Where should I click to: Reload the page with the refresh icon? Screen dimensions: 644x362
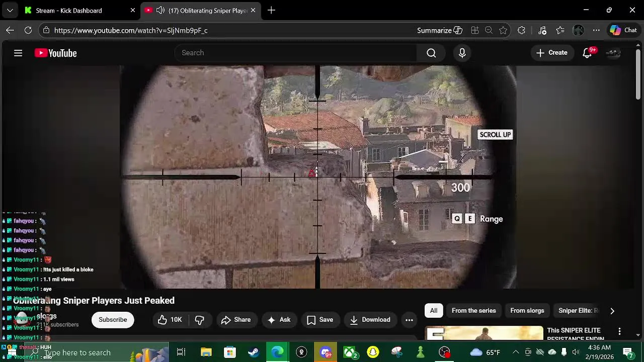click(x=28, y=30)
